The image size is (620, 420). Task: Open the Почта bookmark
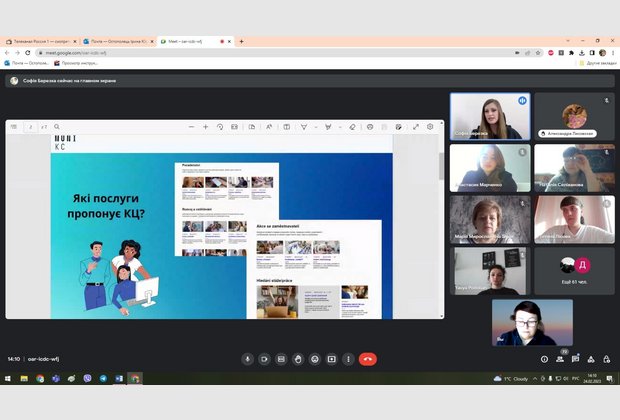(x=26, y=63)
